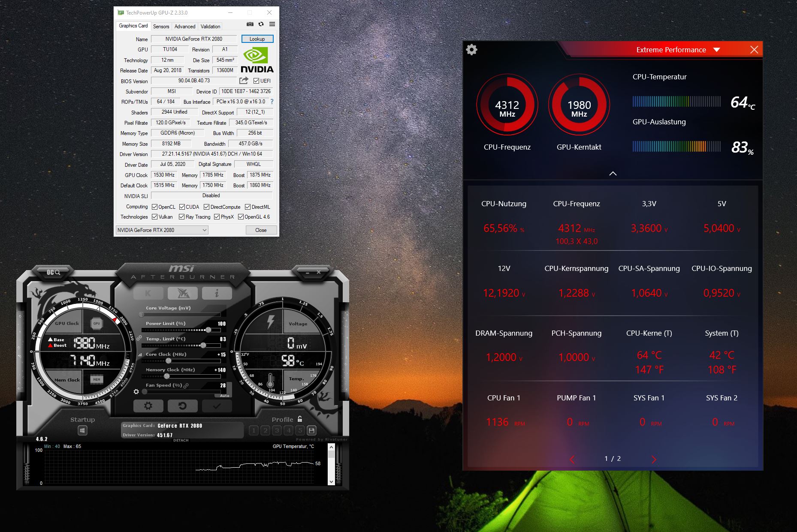Switch to the Advanced tab
Image resolution: width=797 pixels, height=532 pixels.
click(x=185, y=27)
